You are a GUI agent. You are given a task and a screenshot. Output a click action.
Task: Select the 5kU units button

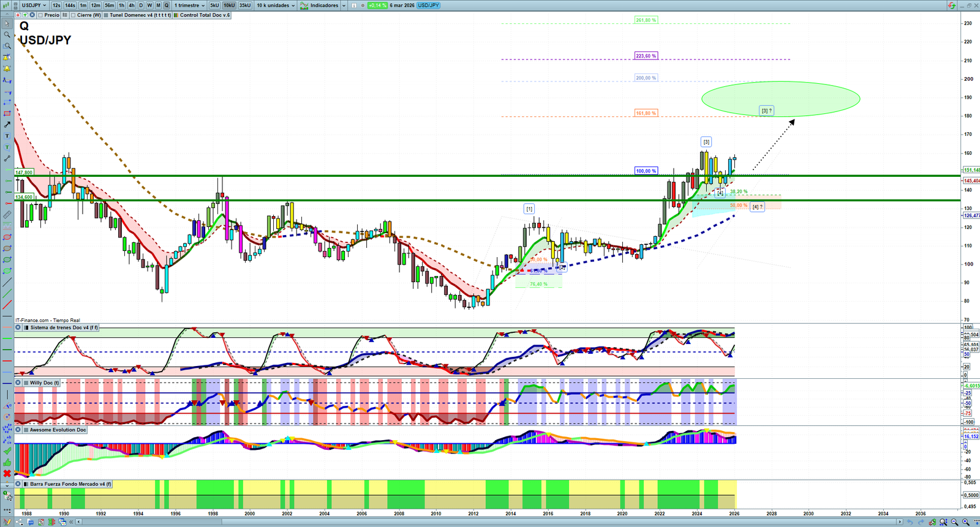(214, 6)
